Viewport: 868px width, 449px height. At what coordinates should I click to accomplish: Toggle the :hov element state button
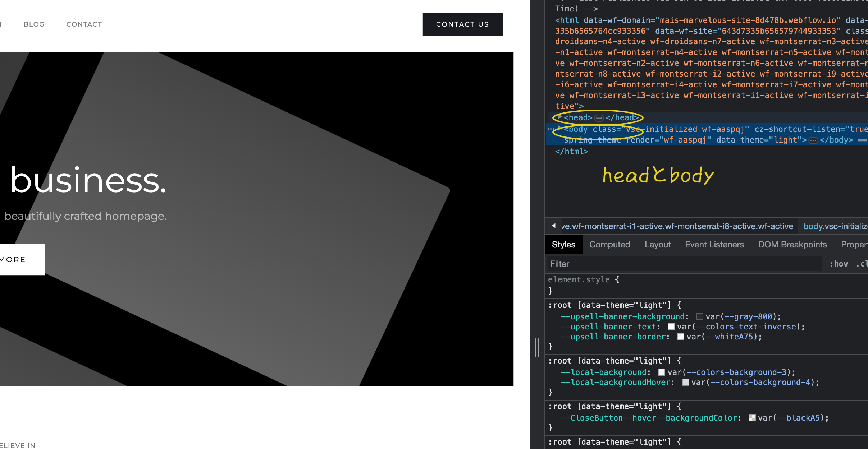click(x=839, y=264)
